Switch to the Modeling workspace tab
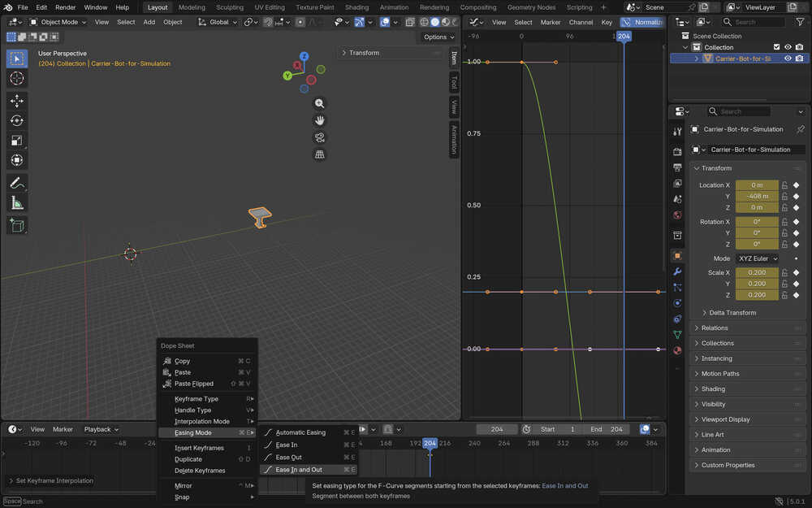Image resolution: width=812 pixels, height=508 pixels. tap(192, 7)
